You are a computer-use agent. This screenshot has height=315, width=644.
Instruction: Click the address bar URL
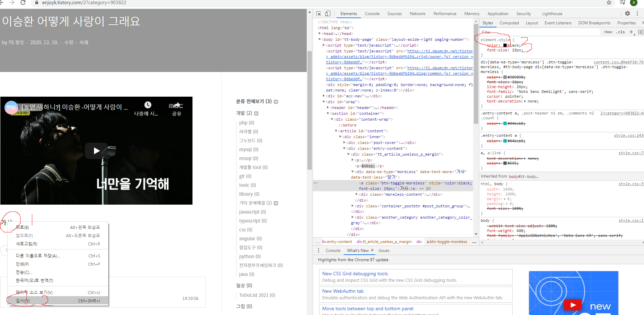pyautogui.click(x=84, y=2)
